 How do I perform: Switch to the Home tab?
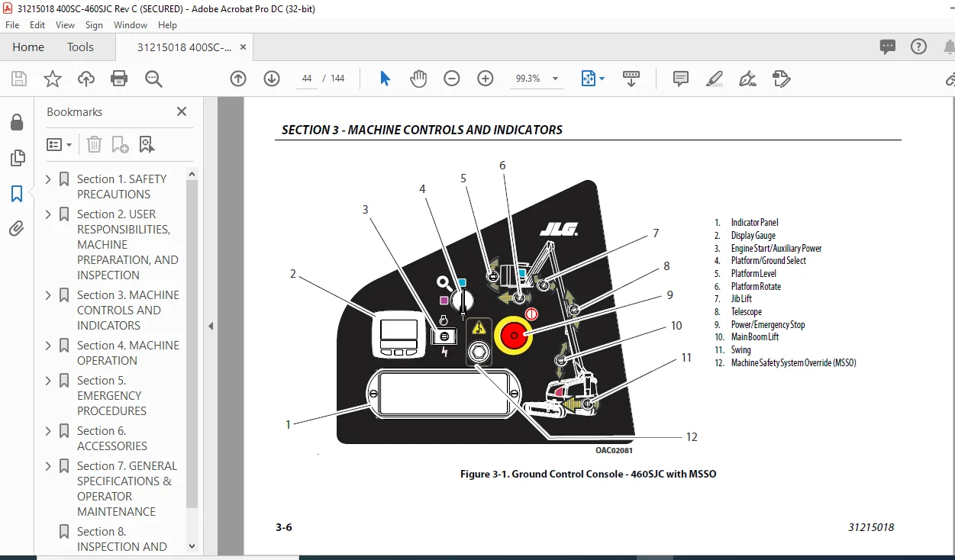(28, 47)
